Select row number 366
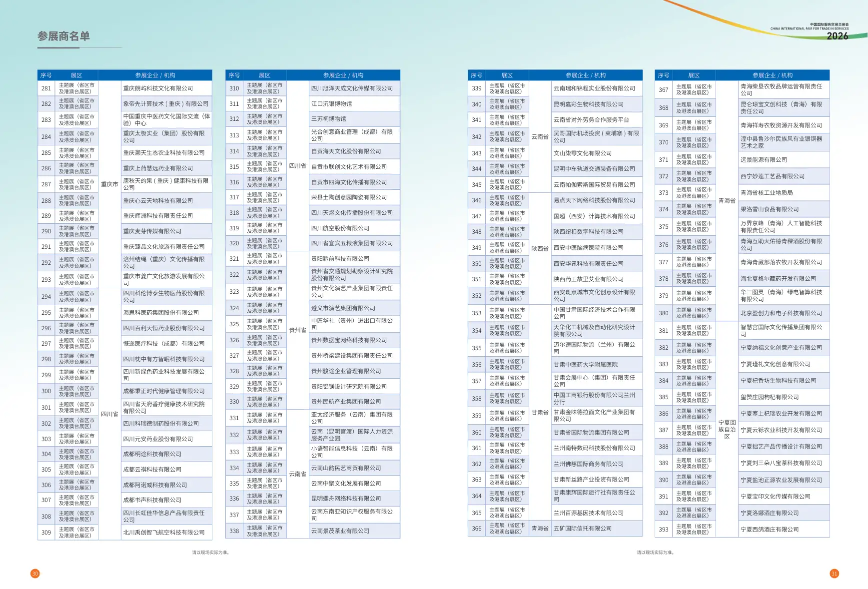The height and width of the screenshot is (589, 868). tap(477, 529)
